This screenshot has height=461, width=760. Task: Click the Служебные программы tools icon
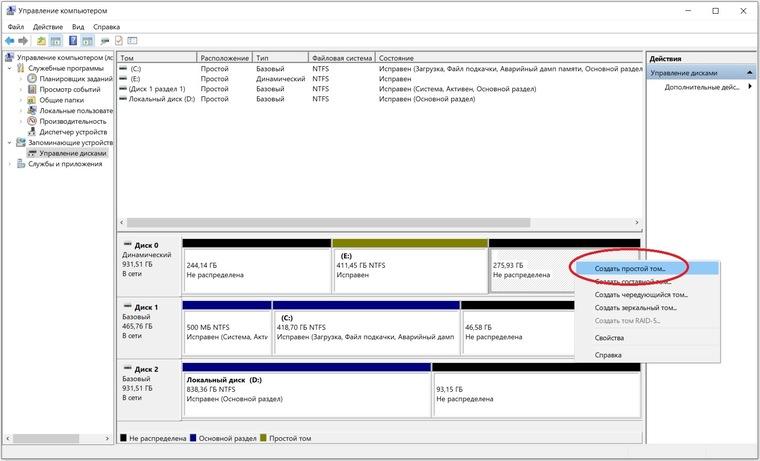[21, 68]
